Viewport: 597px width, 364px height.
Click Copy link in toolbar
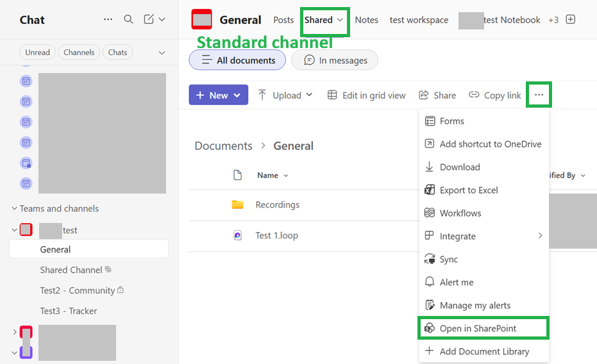494,95
